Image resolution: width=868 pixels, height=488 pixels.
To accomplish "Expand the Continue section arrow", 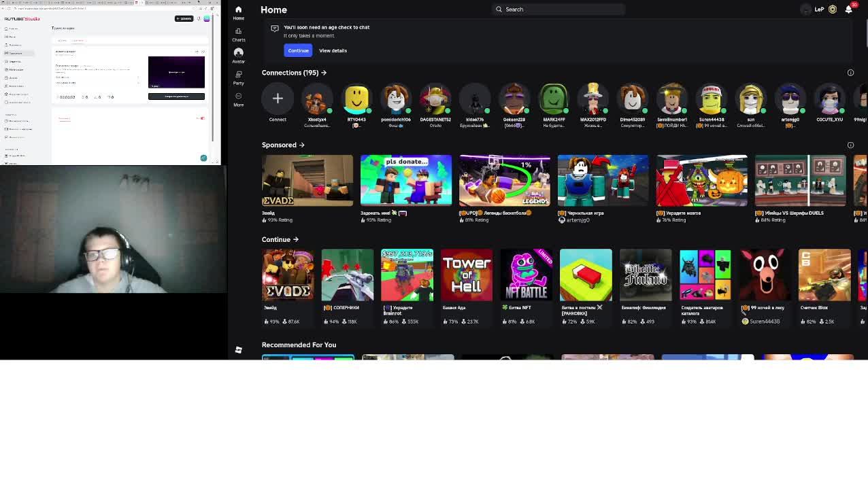I will click(x=295, y=239).
